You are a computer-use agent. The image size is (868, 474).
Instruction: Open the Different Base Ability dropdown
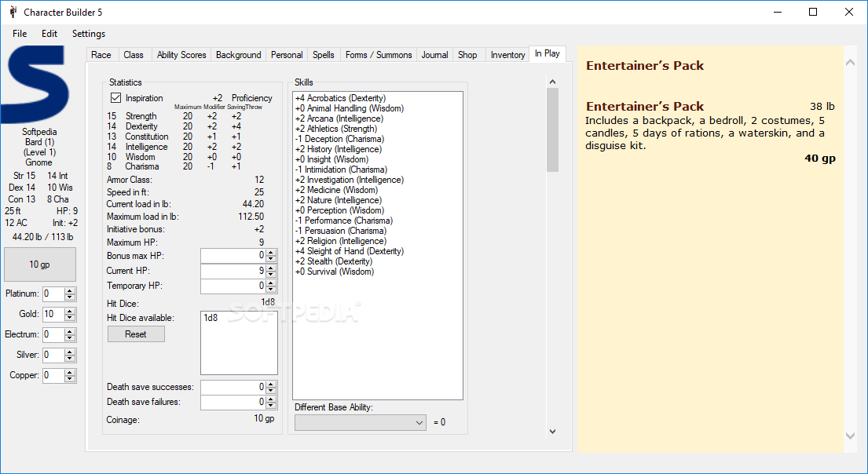click(x=361, y=422)
